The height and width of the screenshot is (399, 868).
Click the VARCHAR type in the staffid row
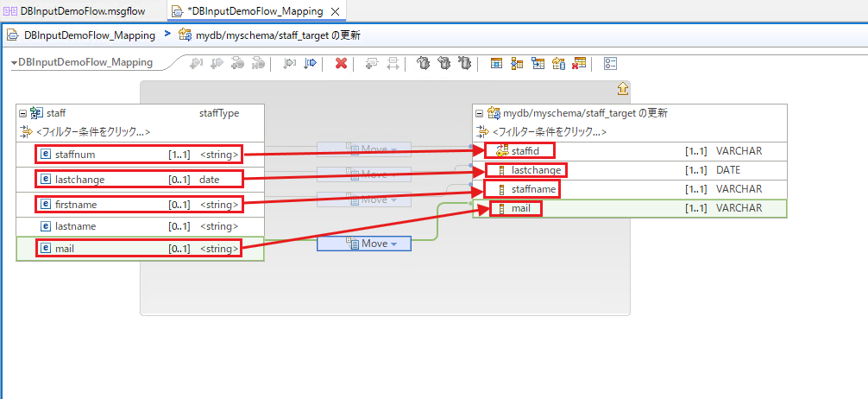point(739,151)
